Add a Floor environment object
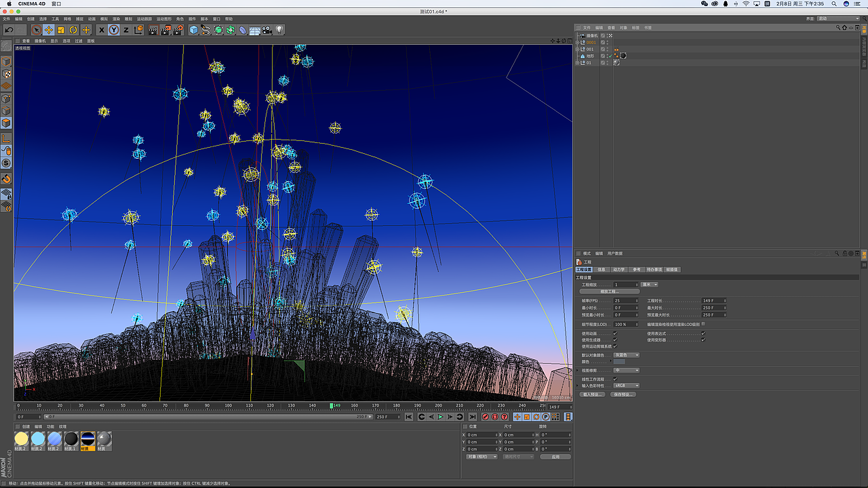 (255, 30)
